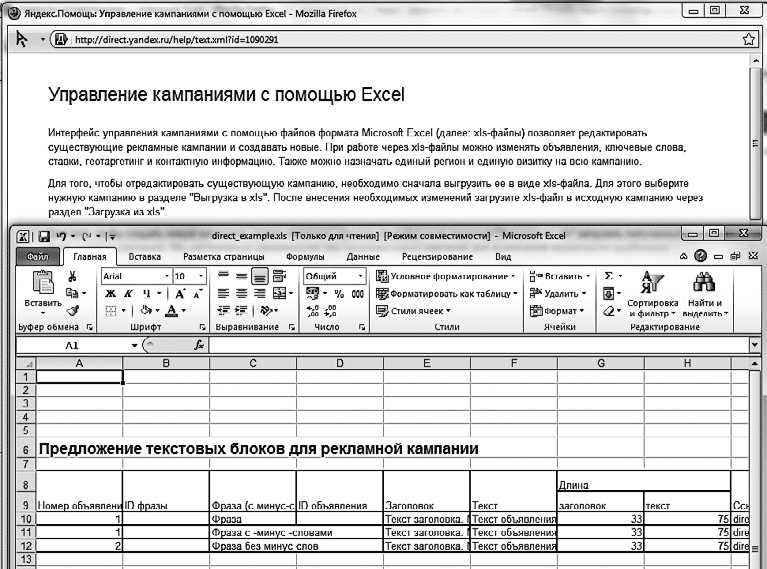Open the font size 10 dropdown
This screenshot has width=767, height=569.
201,276
